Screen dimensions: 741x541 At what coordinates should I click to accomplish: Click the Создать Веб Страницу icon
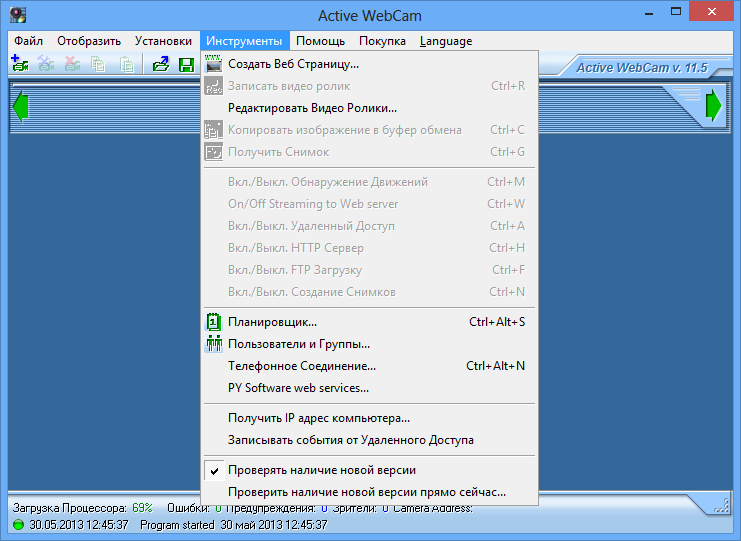[x=214, y=64]
